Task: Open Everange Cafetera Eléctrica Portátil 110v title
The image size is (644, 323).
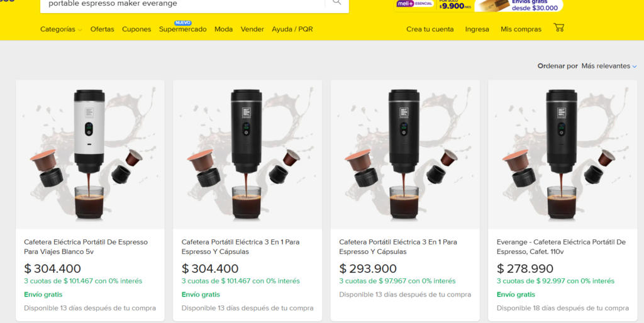Action: (x=561, y=246)
